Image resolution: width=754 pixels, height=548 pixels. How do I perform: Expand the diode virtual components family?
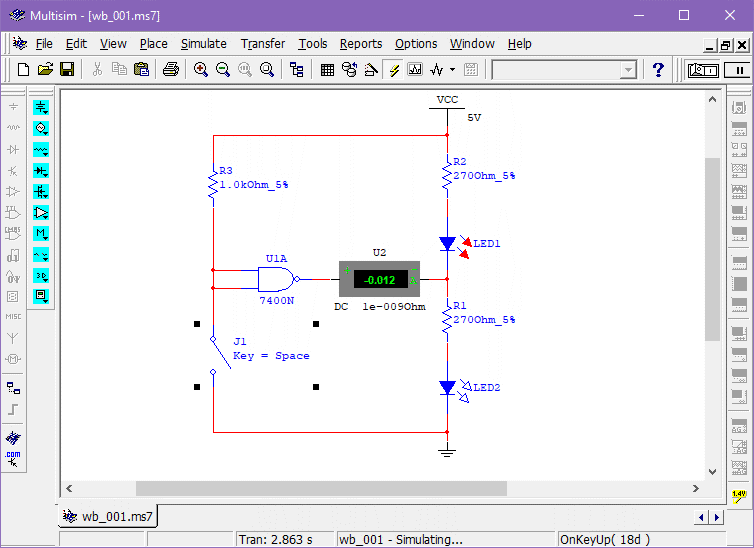pos(41,170)
